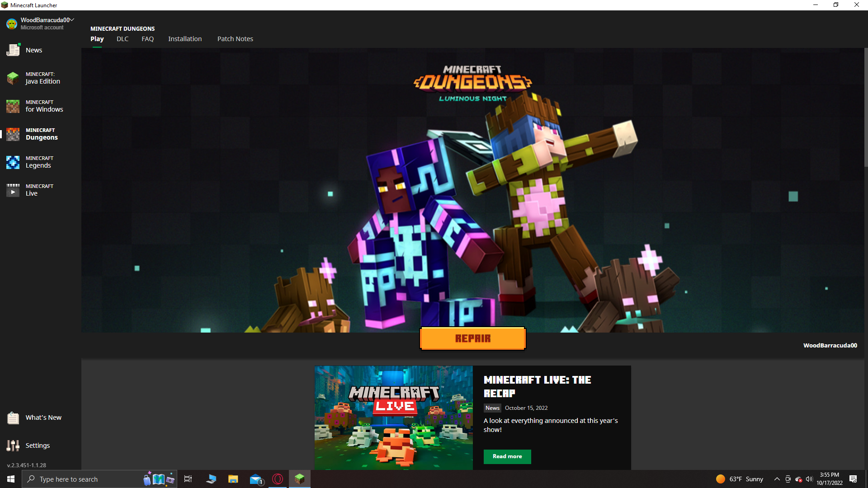The width and height of the screenshot is (868, 488).
Task: Open launcher Settings sliders icon
Action: click(x=13, y=446)
